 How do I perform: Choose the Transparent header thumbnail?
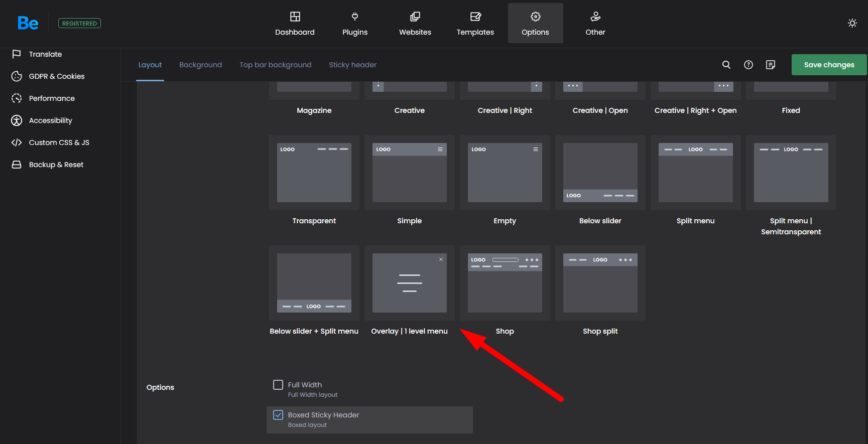point(314,173)
